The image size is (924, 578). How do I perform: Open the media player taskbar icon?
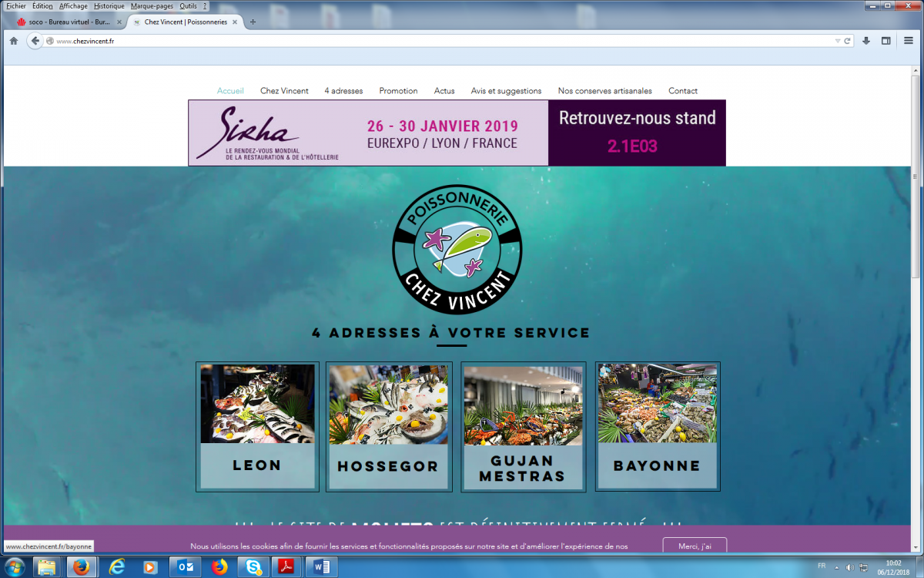coord(152,567)
